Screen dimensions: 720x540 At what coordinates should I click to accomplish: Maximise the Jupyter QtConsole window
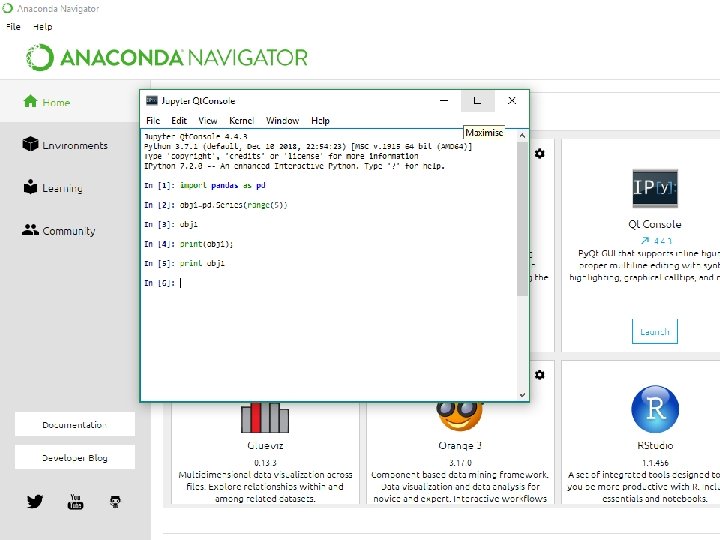(478, 101)
